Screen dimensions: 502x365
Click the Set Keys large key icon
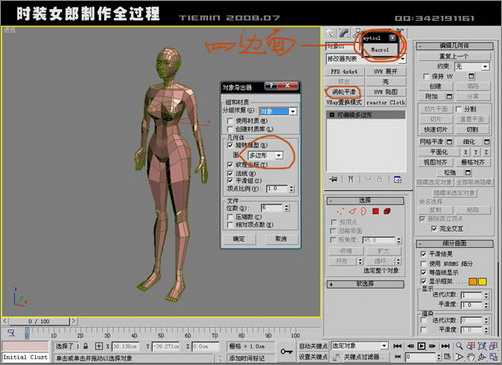point(286,351)
